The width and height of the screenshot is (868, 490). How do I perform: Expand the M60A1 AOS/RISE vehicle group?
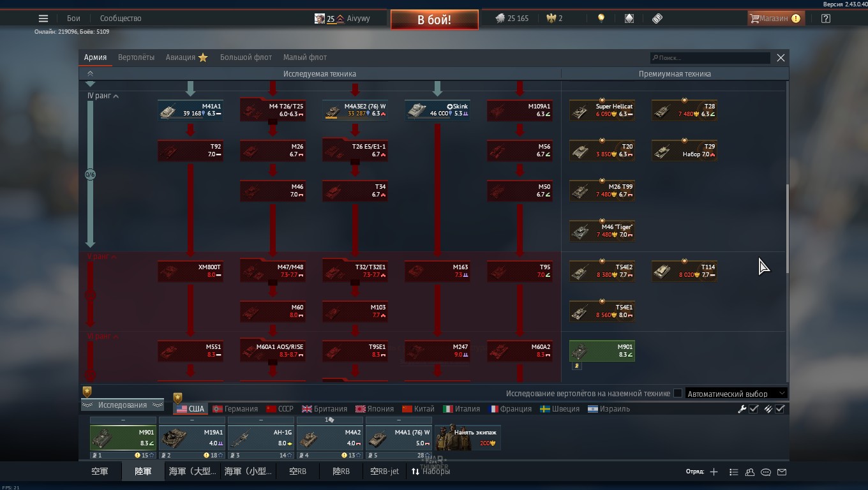pyautogui.click(x=273, y=351)
